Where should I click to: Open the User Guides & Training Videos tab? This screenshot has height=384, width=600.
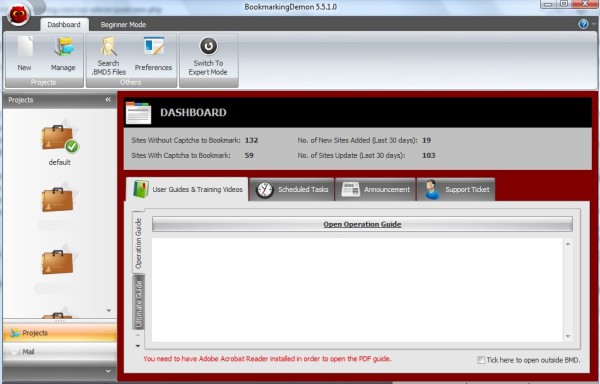[187, 189]
